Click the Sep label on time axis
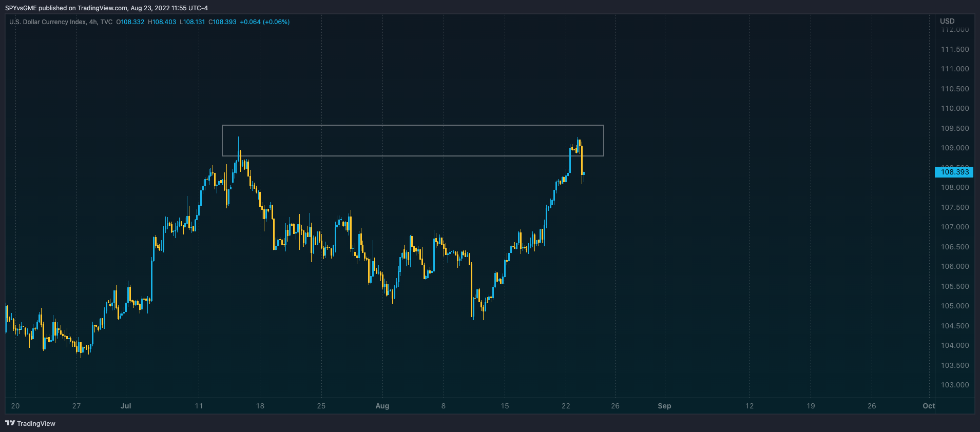The width and height of the screenshot is (980, 432). (x=664, y=406)
